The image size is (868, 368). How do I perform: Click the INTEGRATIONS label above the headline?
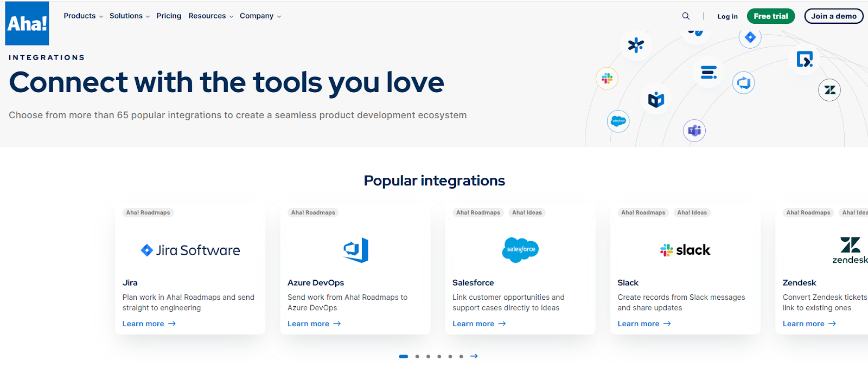point(47,57)
